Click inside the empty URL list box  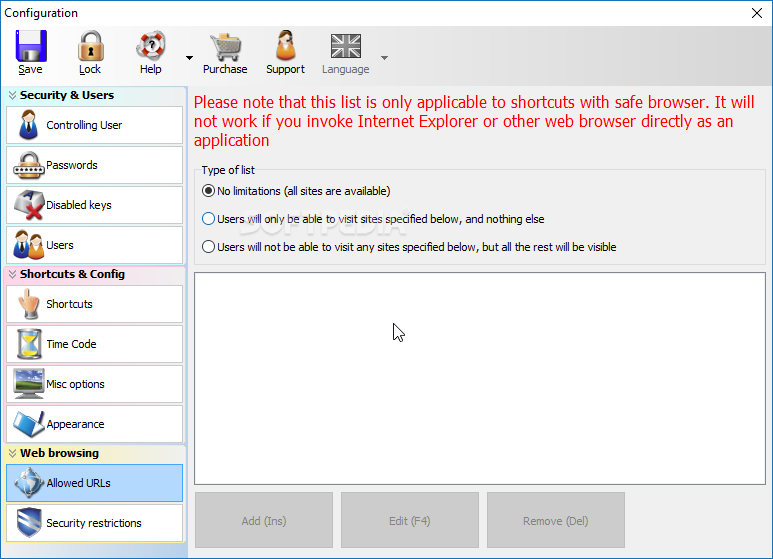(x=480, y=379)
